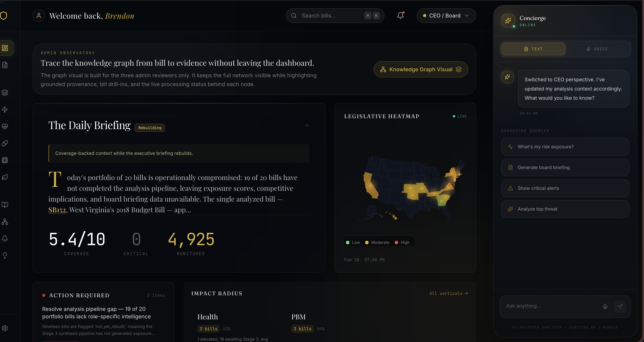Open the layers stack panel from sidebar
Image resolution: width=644 pixels, height=342 pixels.
(5, 92)
